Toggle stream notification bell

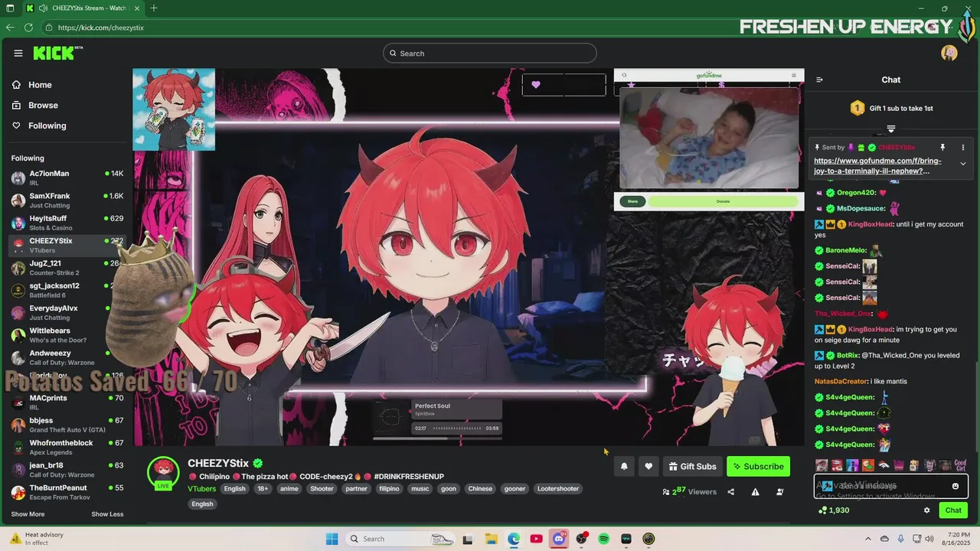(624, 466)
